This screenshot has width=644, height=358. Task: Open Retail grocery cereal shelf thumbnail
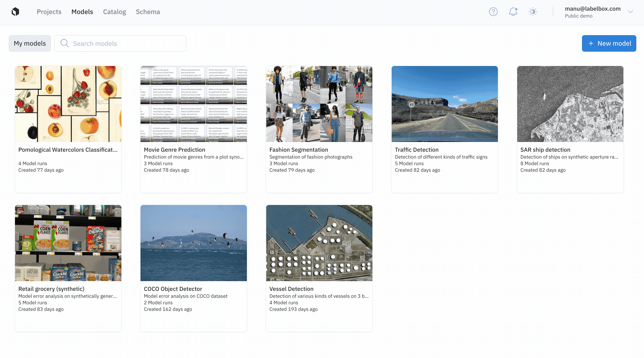point(68,243)
